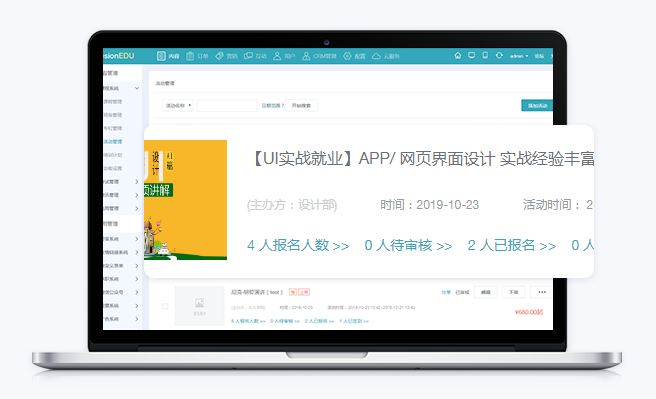Open the 互动 interaction chat icon
This screenshot has width=656, height=399.
(249, 56)
